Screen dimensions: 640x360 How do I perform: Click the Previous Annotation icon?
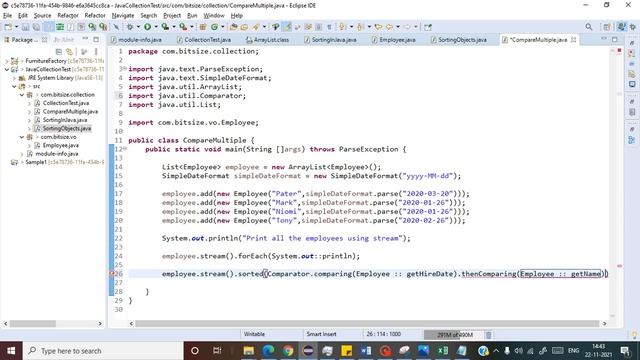(x=360, y=27)
